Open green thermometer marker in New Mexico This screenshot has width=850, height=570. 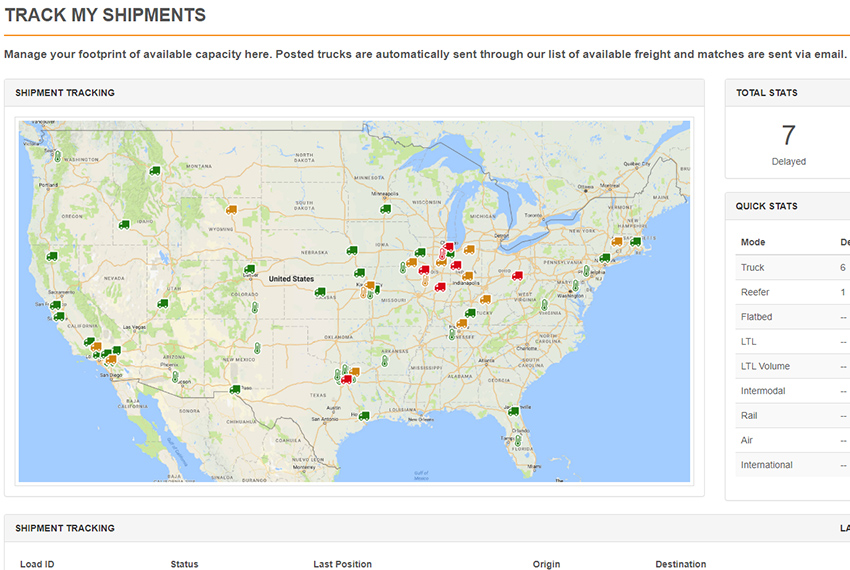(x=257, y=348)
